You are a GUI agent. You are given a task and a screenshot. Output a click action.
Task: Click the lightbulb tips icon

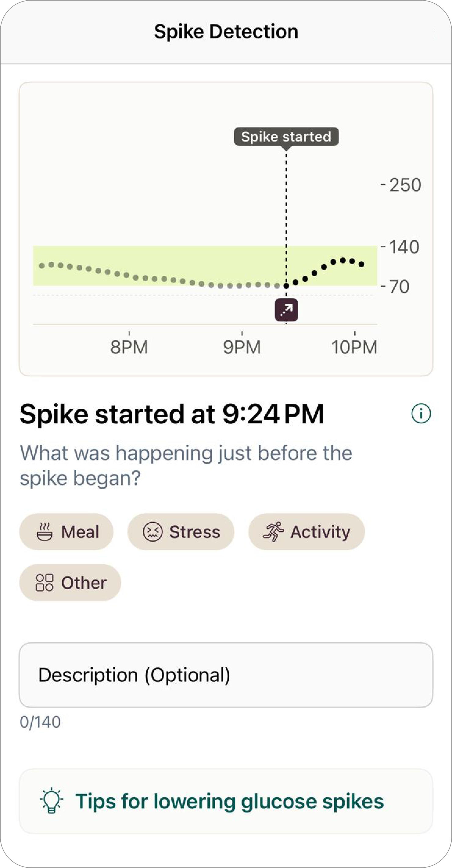pos(51,801)
